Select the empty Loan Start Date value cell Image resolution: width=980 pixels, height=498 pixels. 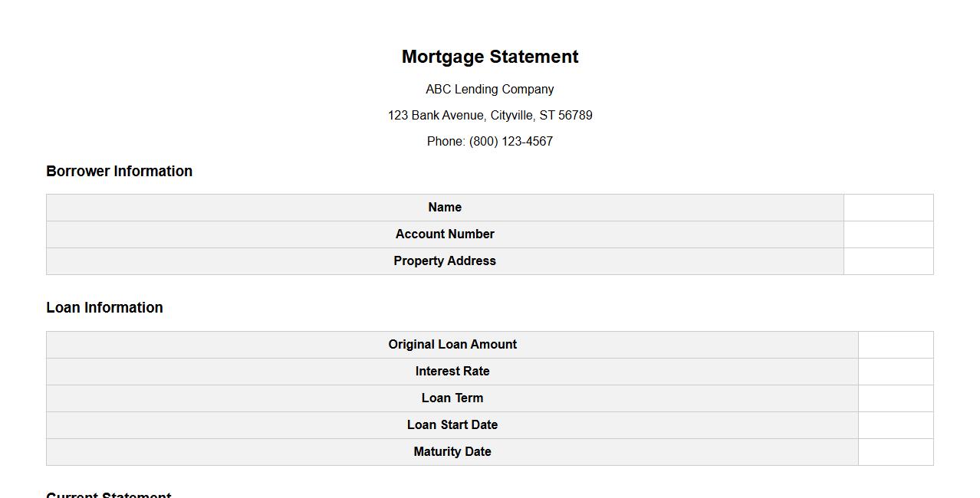click(x=895, y=425)
